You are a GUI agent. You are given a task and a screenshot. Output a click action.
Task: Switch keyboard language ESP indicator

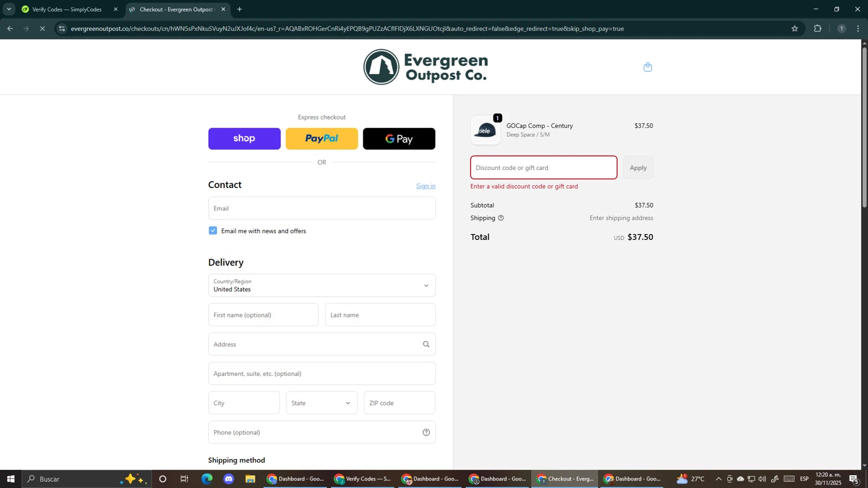(804, 479)
